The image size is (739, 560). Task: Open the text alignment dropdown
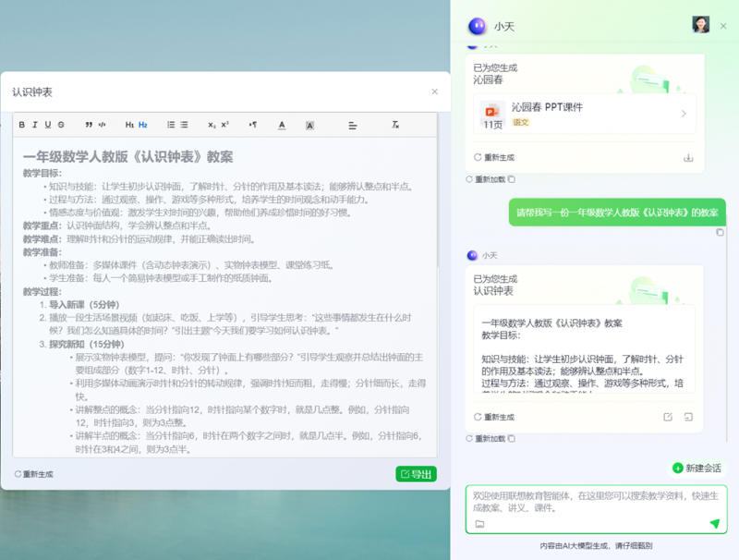coord(353,125)
